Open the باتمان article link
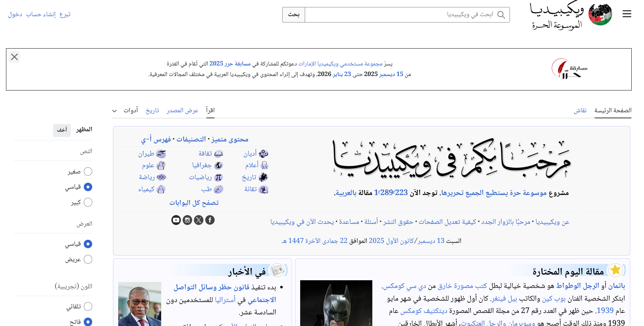This screenshot has height=326, width=644. [x=617, y=286]
